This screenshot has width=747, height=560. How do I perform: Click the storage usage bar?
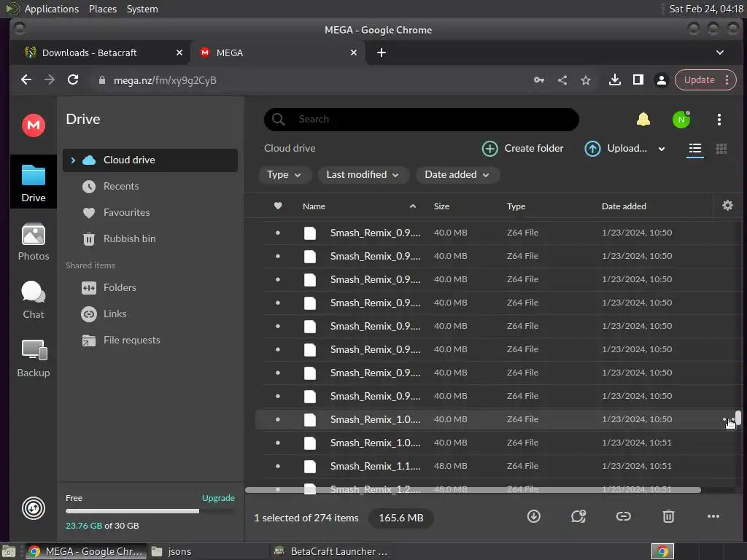point(150,511)
